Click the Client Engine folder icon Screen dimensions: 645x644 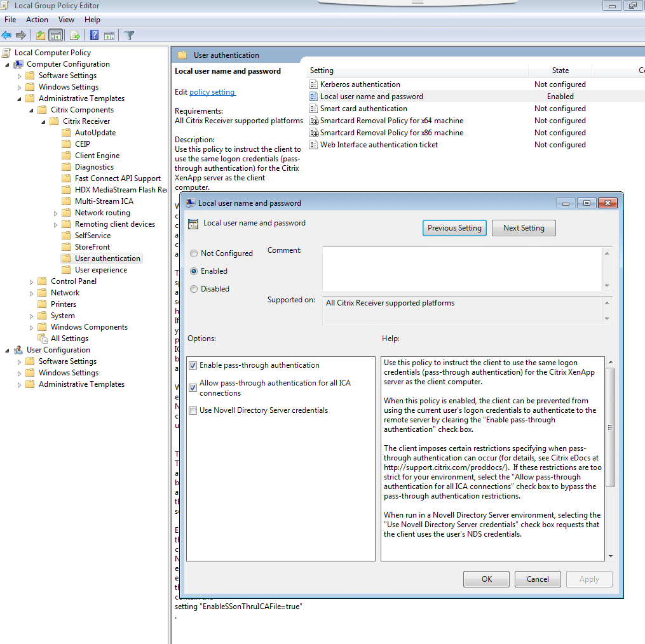66,156
